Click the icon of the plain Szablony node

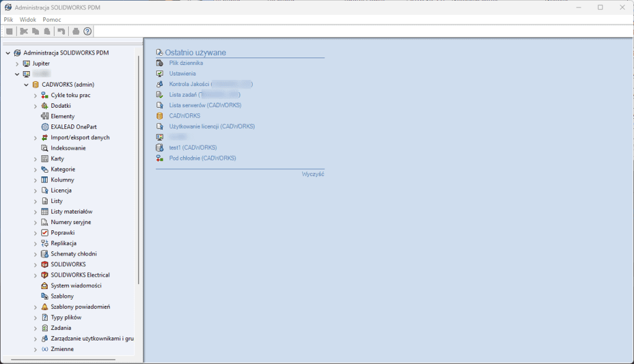45,296
